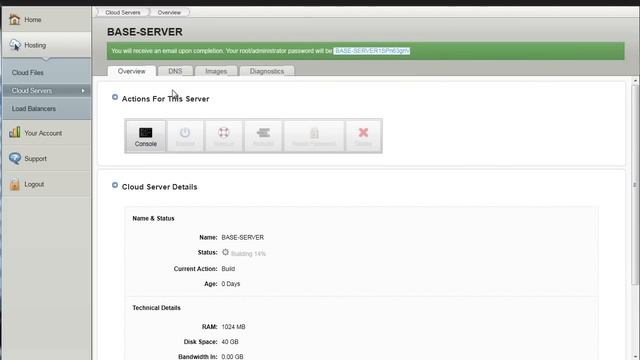Image resolution: width=640 pixels, height=360 pixels.
Task: Click the Age value 0 Days
Action: coord(231,284)
